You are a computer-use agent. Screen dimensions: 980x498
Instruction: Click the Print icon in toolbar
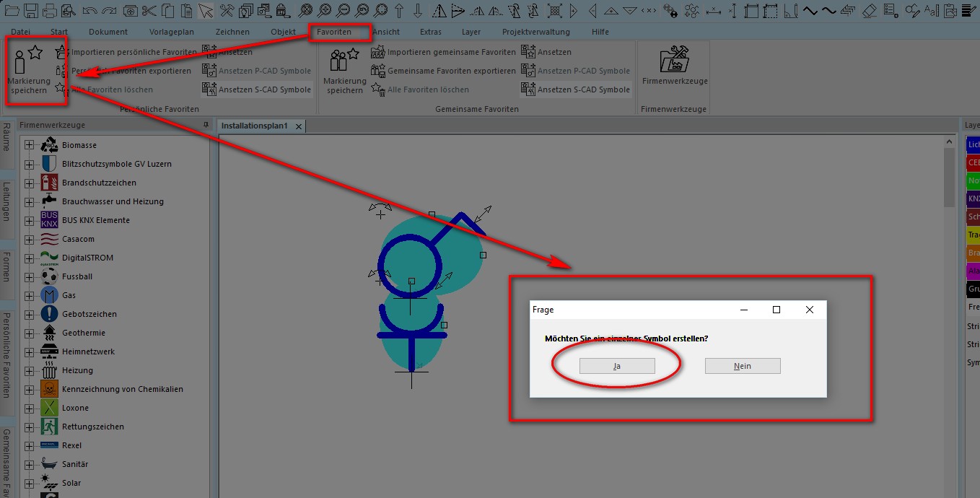[50, 10]
